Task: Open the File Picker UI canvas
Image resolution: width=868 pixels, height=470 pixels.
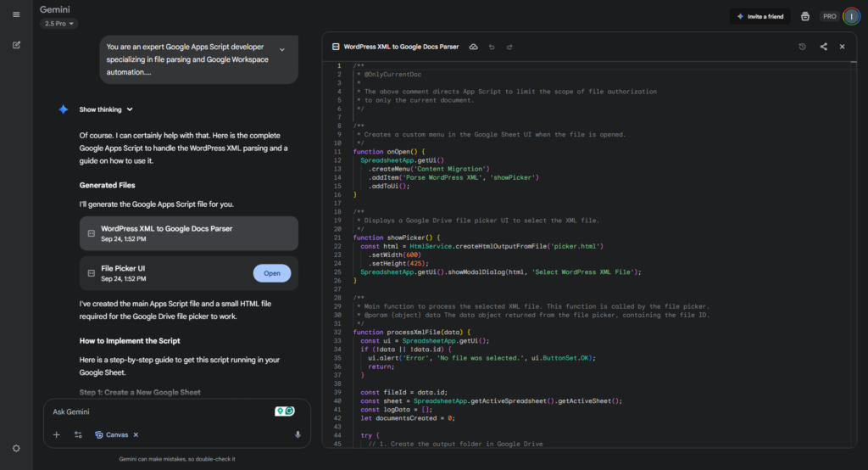Action: click(x=272, y=273)
